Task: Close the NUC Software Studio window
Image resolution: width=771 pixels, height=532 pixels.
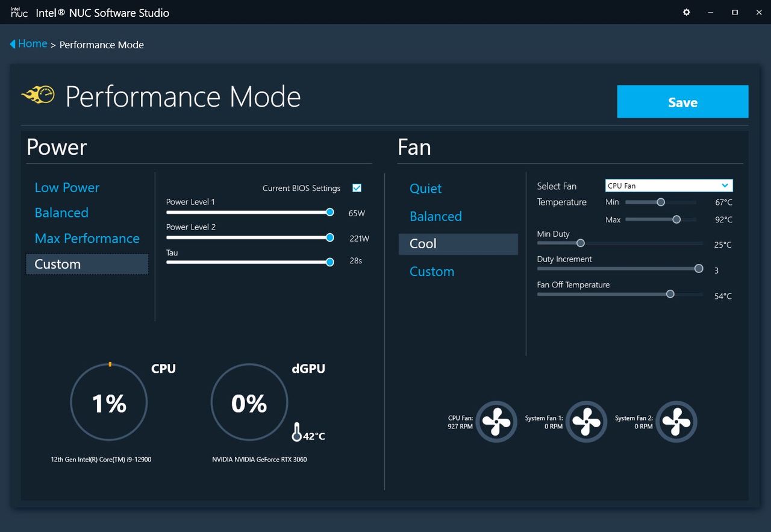Action: (758, 12)
